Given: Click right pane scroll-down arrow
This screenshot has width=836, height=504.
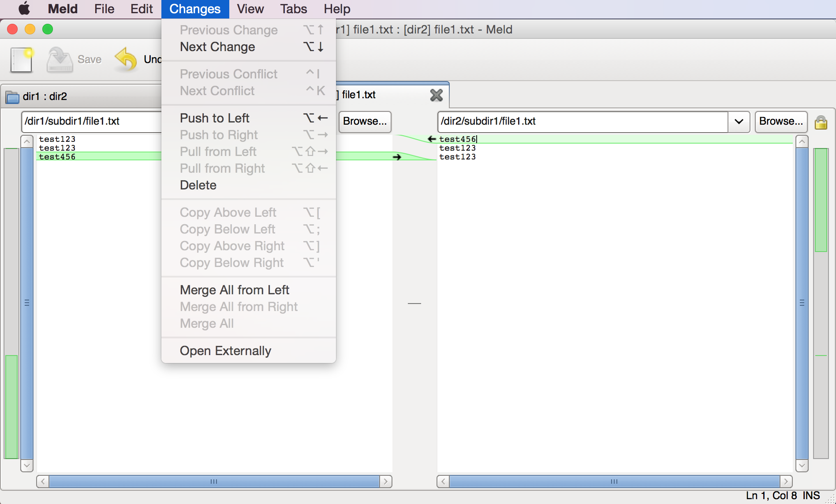Looking at the screenshot, I should (802, 465).
